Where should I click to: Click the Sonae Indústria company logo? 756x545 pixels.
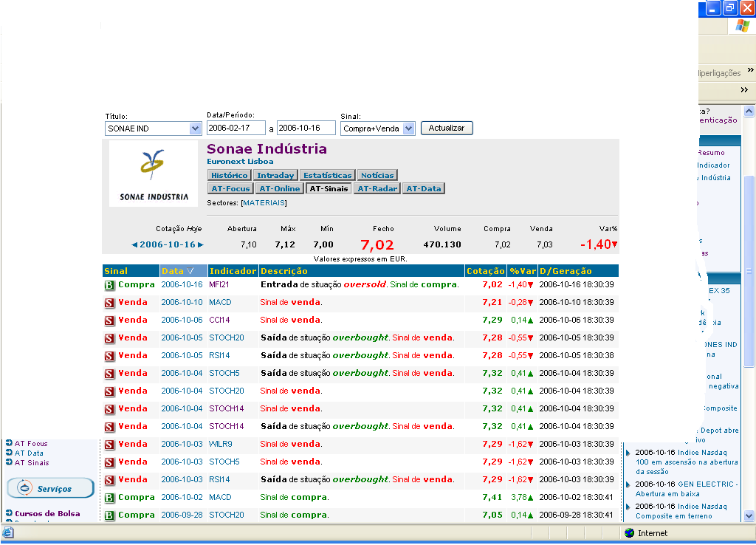point(154,174)
